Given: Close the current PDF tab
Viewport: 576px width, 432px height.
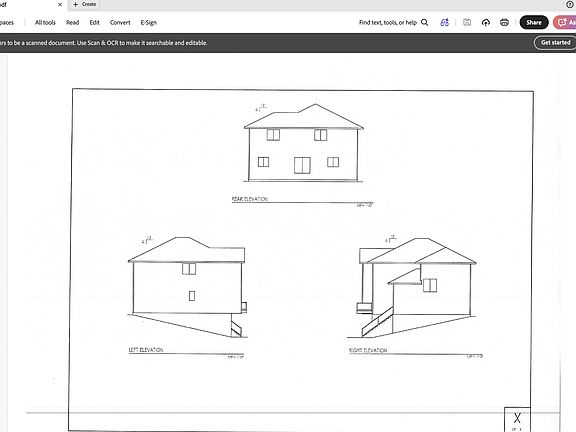Looking at the screenshot, I should click(x=60, y=4).
